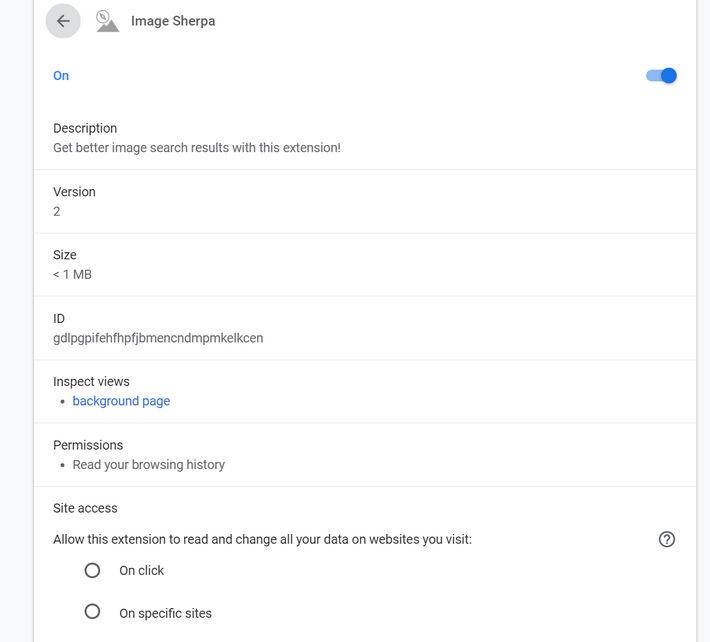Click the "Allow this extension to read" sentence
710x642 pixels.
(262, 539)
